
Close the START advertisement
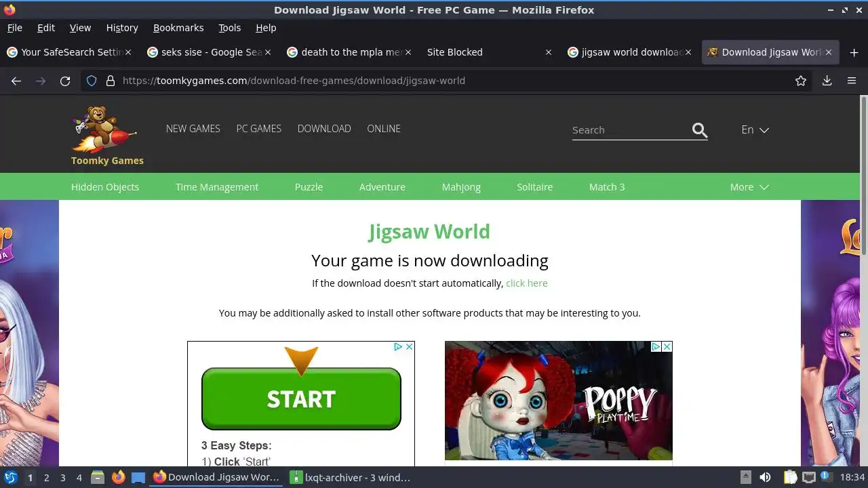[409, 346]
